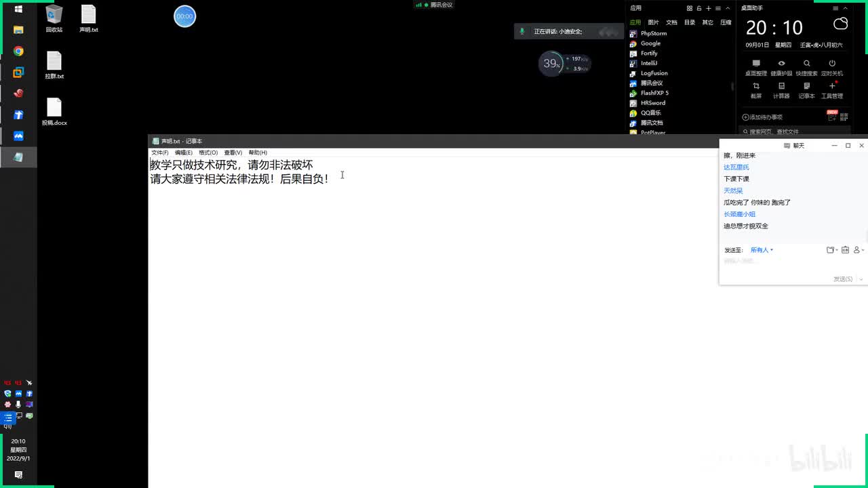Switch to the 压缩 tab in app panel

click(726, 22)
